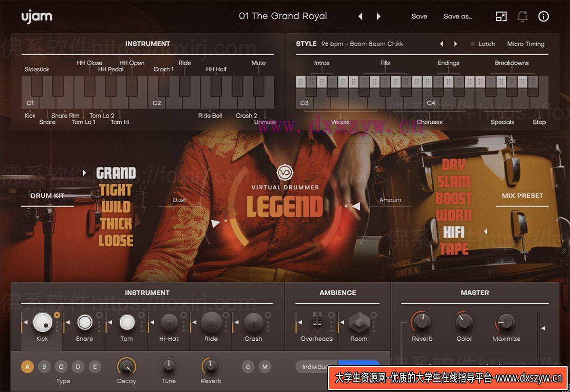Select the Tom instrument icon

click(126, 322)
